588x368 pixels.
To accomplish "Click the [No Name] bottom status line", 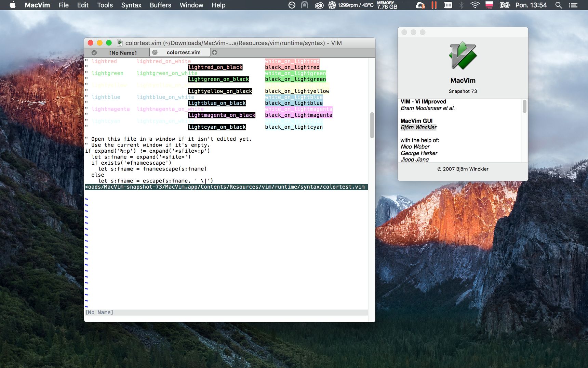I will [226, 313].
